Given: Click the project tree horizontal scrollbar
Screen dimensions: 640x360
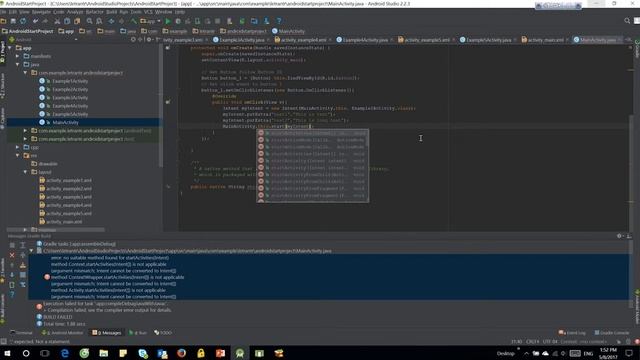Looking at the screenshot, I should (x=56, y=230).
